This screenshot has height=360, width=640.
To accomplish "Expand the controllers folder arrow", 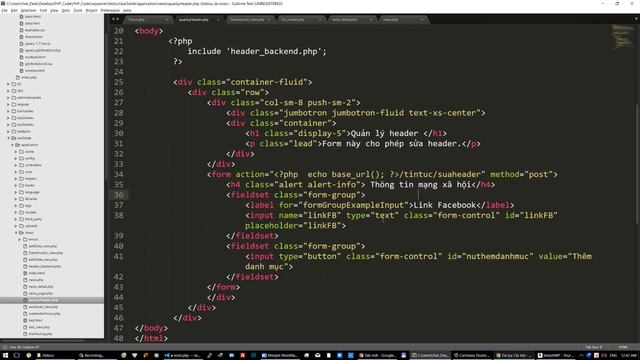I will click(x=16, y=165).
